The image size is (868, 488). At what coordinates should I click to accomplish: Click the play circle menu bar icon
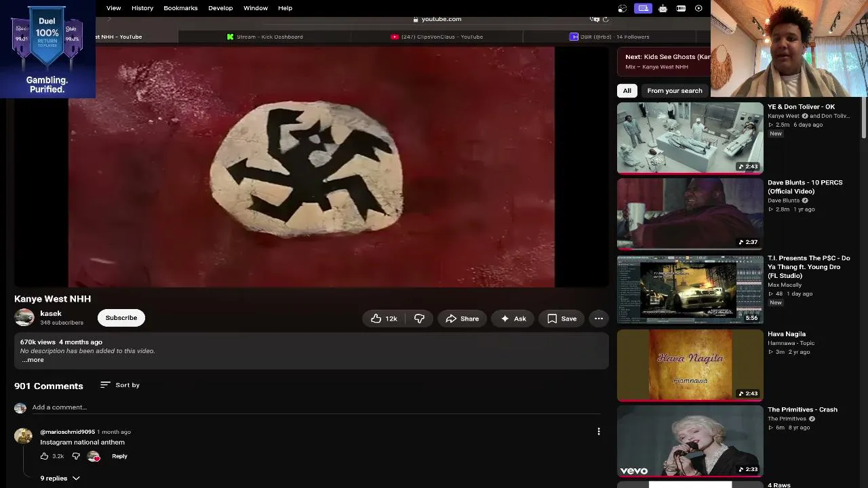[698, 8]
